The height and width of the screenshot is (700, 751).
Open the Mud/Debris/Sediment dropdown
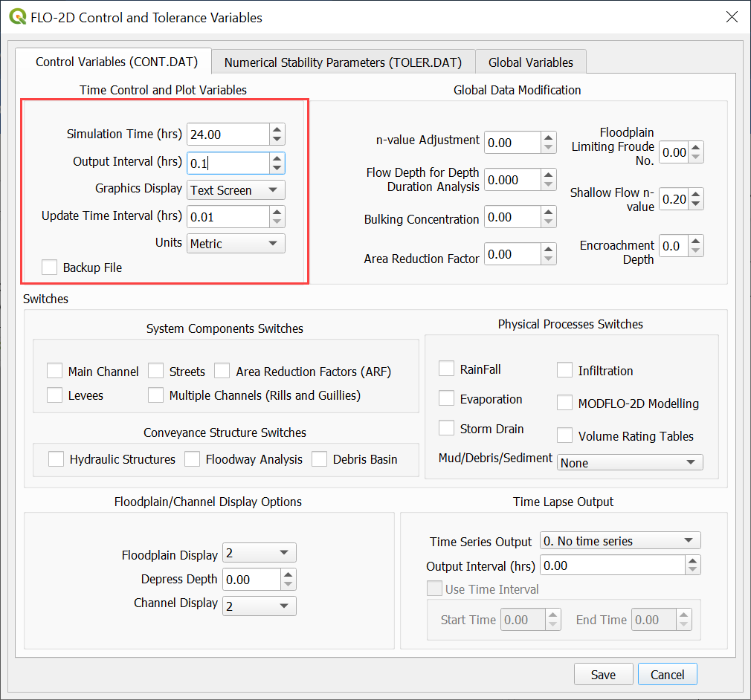pos(629,463)
